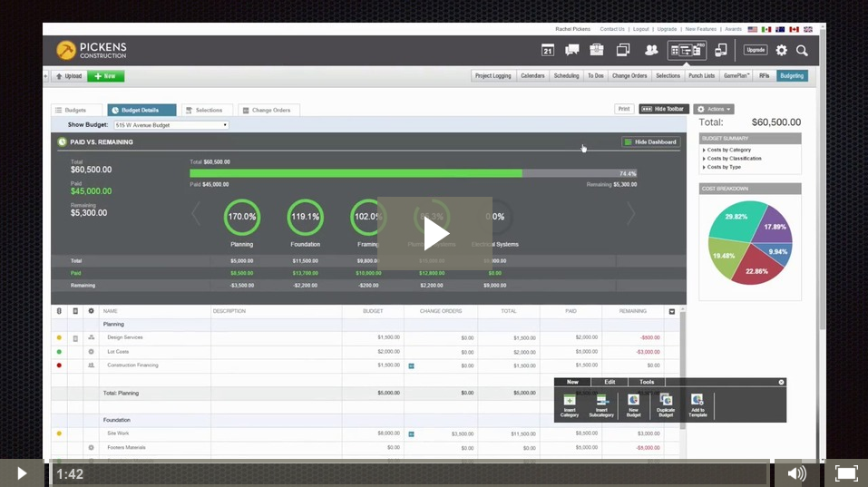Viewport: 868px width, 487px height.
Task: Click the Canada flag icon
Action: [x=794, y=29]
